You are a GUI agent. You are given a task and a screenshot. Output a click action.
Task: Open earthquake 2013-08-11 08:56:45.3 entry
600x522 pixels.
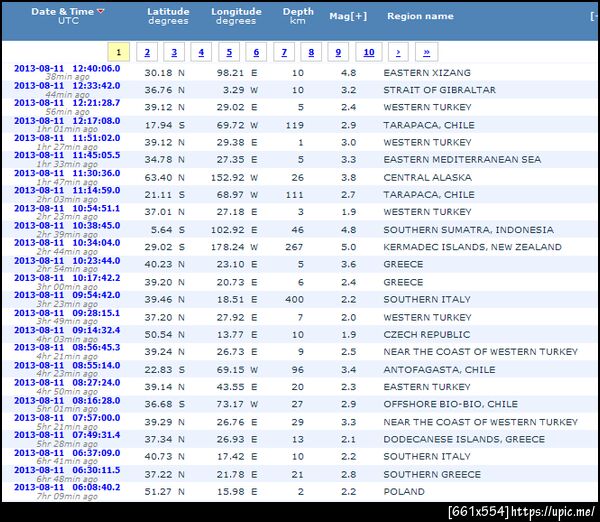67,348
